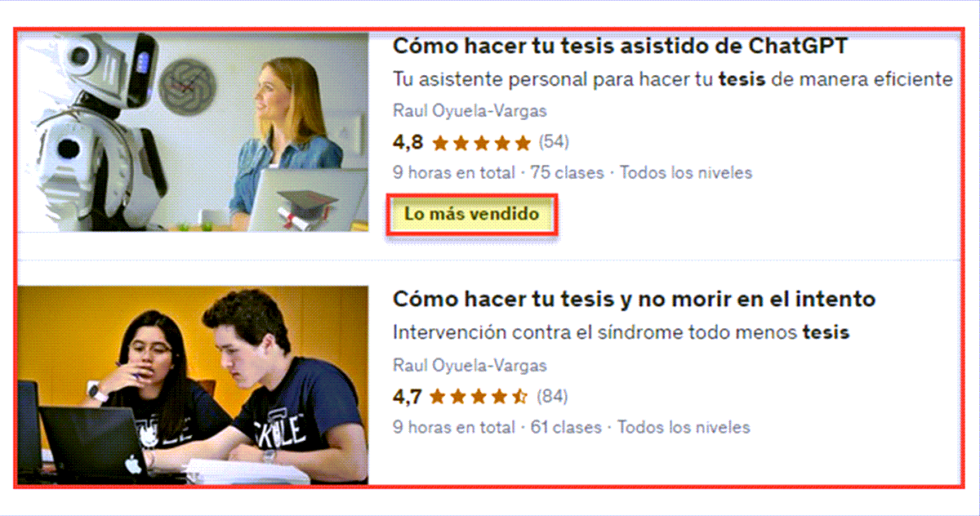Screen dimensions: 980x516
Task: Click the 4,8 rating number
Action: 408,143
